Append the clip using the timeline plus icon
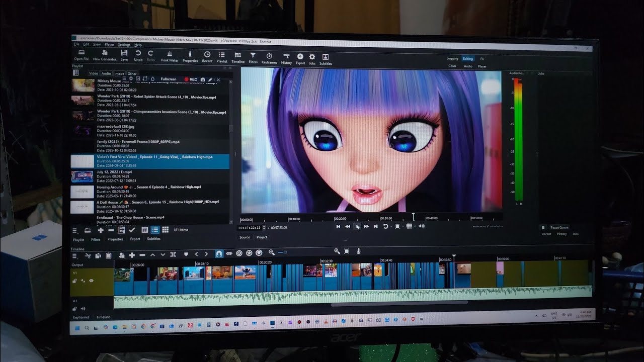Image resolution: width=644 pixels, height=362 pixels. (x=132, y=255)
